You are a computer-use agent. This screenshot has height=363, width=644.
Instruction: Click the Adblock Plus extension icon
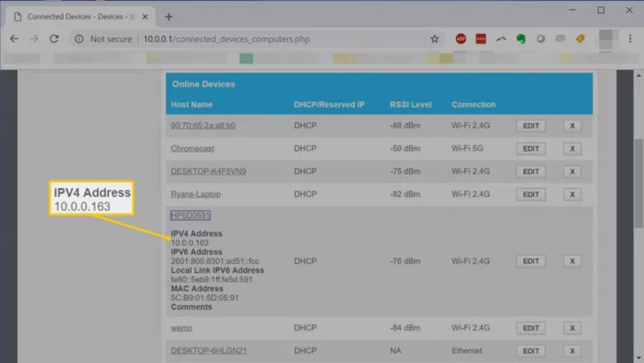[460, 39]
